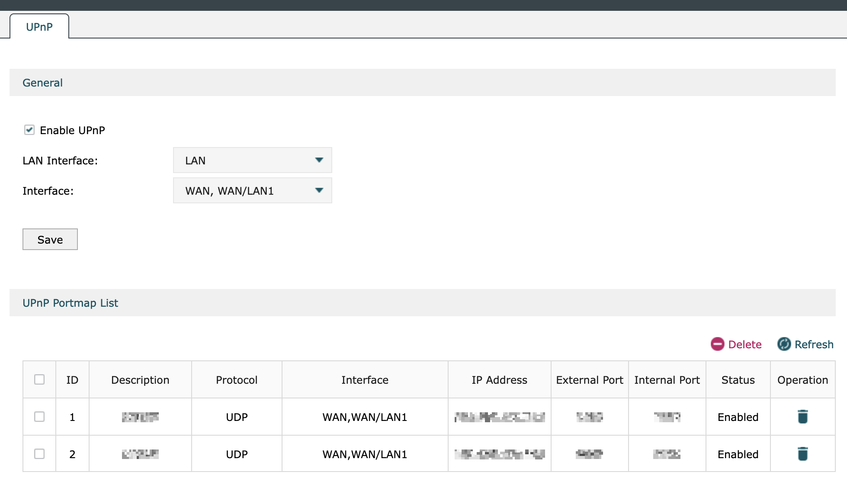Click the trash icon for portmap entry 1
Screen dimensions: 847x504
click(802, 417)
